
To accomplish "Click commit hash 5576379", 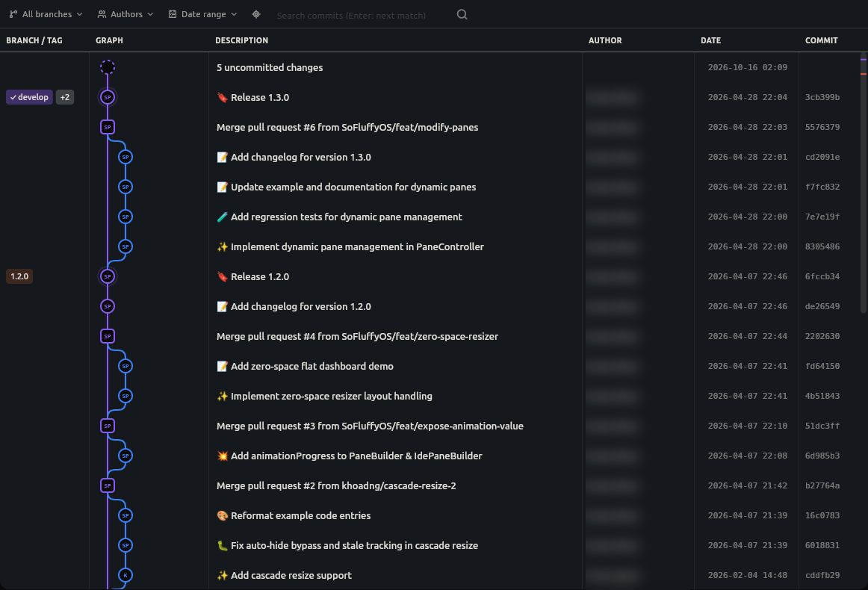I will (822, 127).
